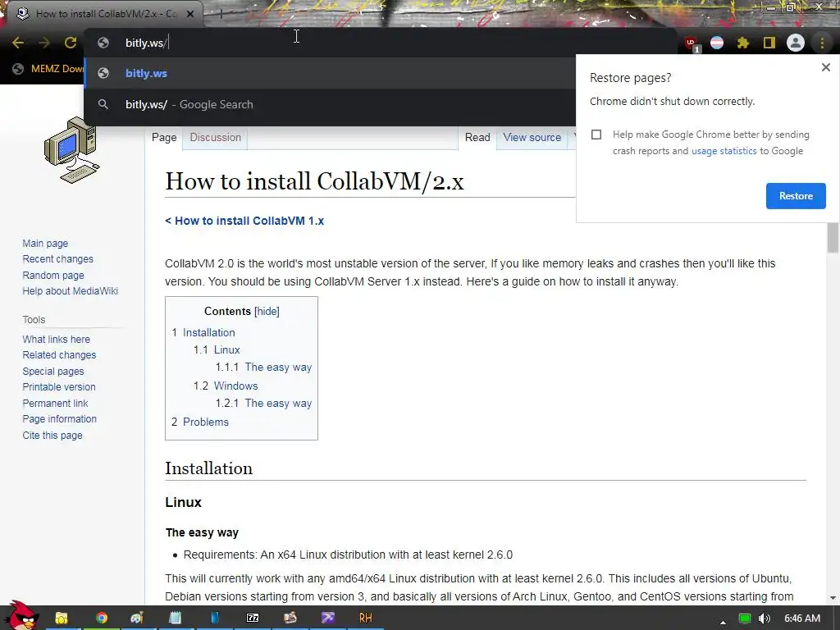
Task: Go back using the browser back arrow
Action: tap(18, 43)
